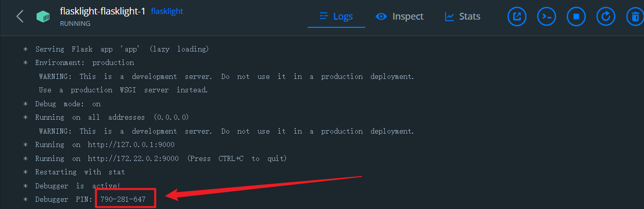Click the flasklight-flasklight-1 container name

point(103,11)
